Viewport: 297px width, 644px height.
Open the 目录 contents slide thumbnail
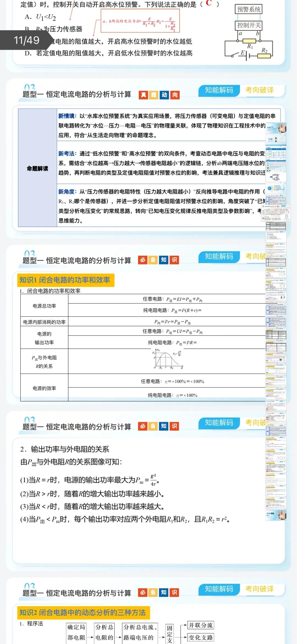[276, 140]
